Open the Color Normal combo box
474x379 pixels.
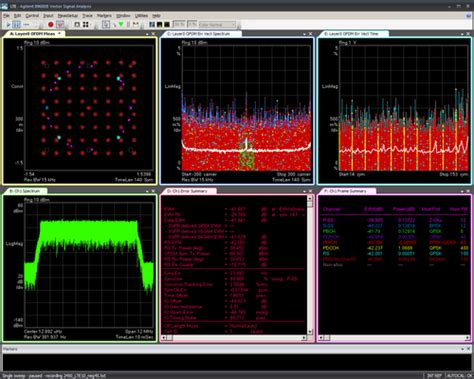point(217,25)
